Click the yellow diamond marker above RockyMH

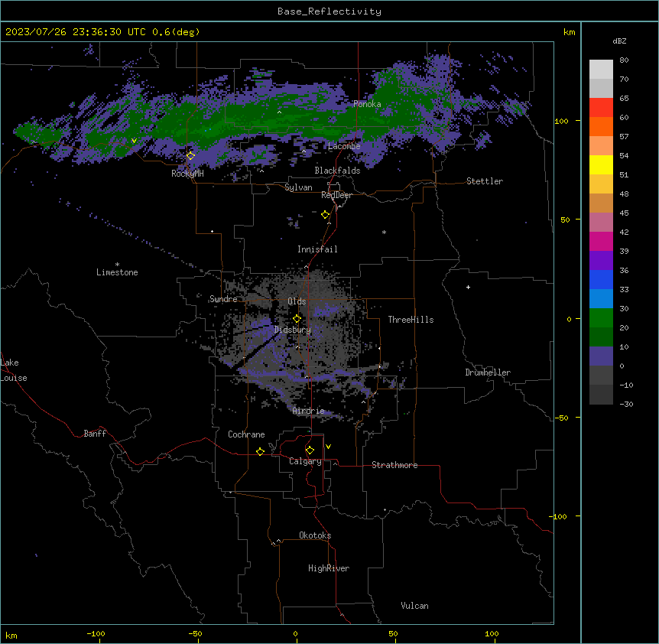tap(190, 155)
